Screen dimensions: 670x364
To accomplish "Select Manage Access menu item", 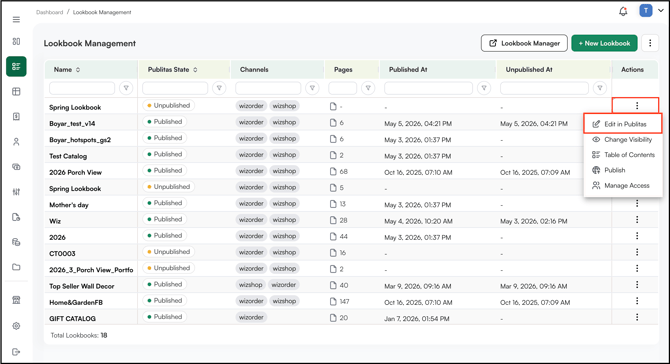I will [x=623, y=186].
